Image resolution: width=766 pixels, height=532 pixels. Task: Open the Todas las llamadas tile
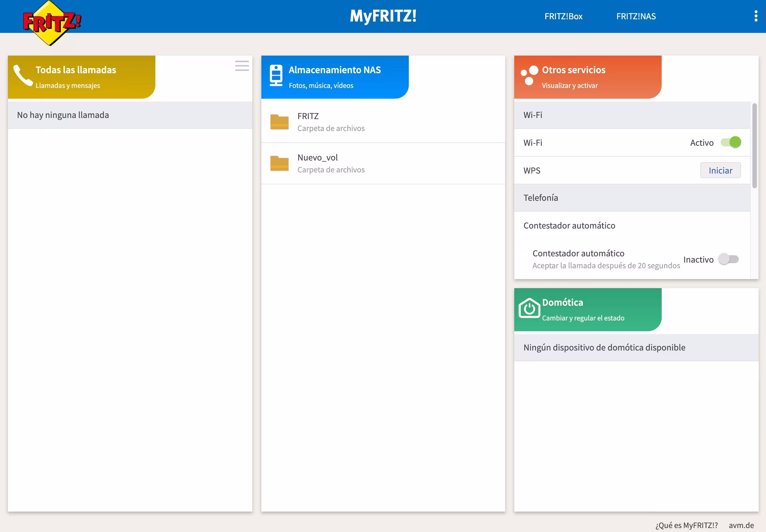pyautogui.click(x=82, y=77)
